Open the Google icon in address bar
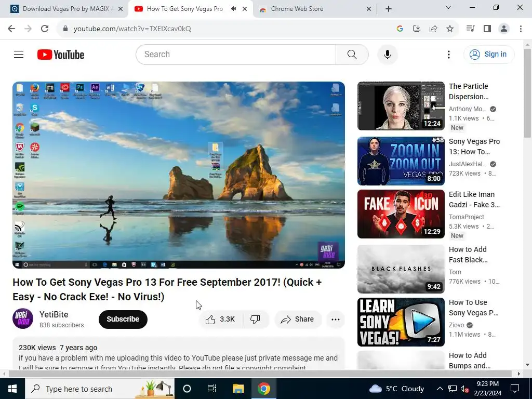The height and width of the screenshot is (399, 532). (400, 29)
